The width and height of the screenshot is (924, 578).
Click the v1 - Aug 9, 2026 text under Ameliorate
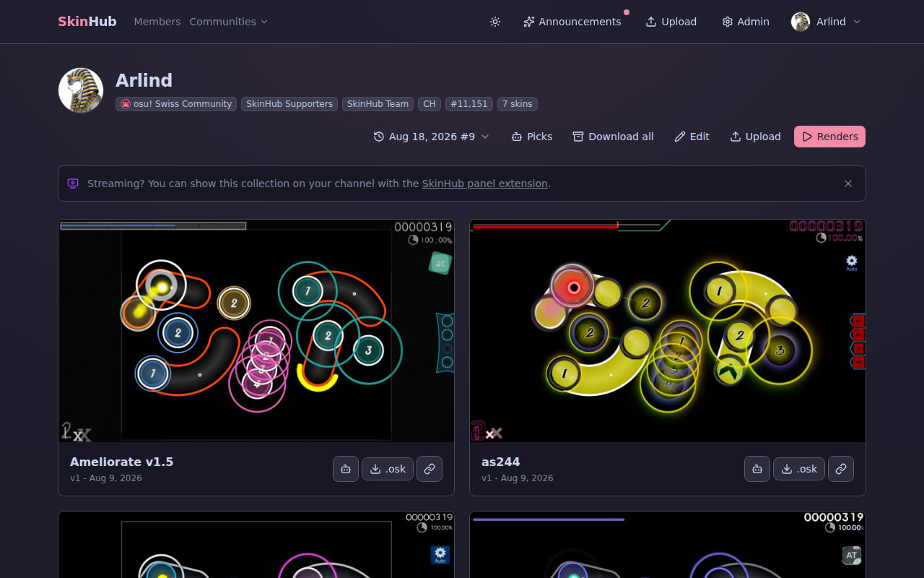click(106, 478)
